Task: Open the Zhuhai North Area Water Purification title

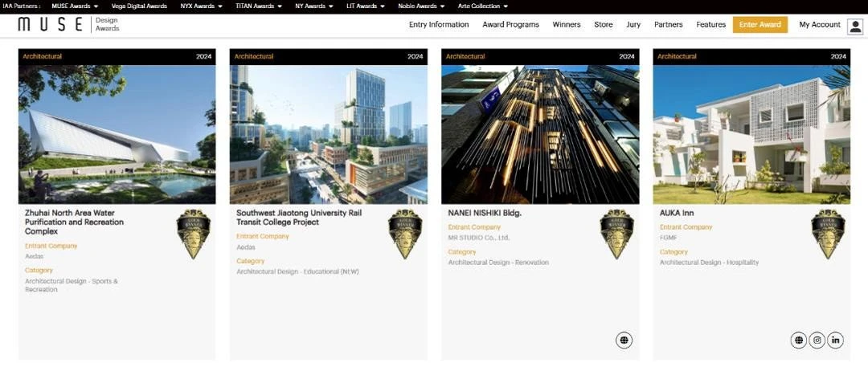Action: (x=74, y=222)
